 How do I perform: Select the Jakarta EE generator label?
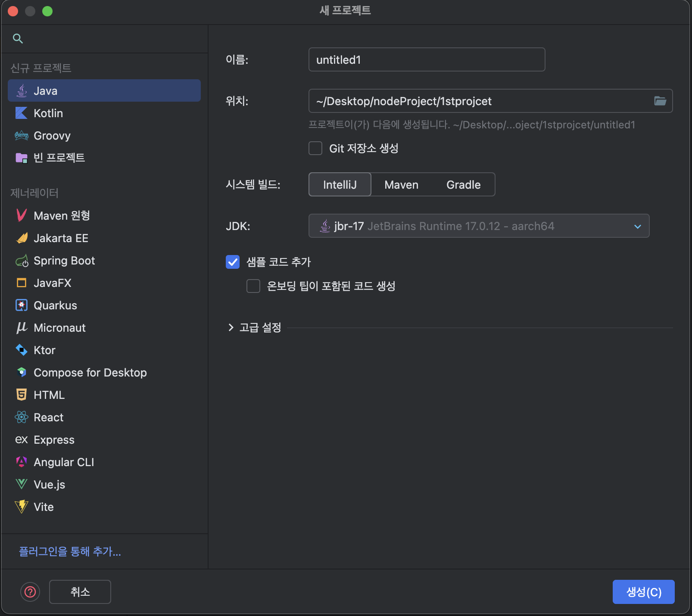tap(61, 238)
